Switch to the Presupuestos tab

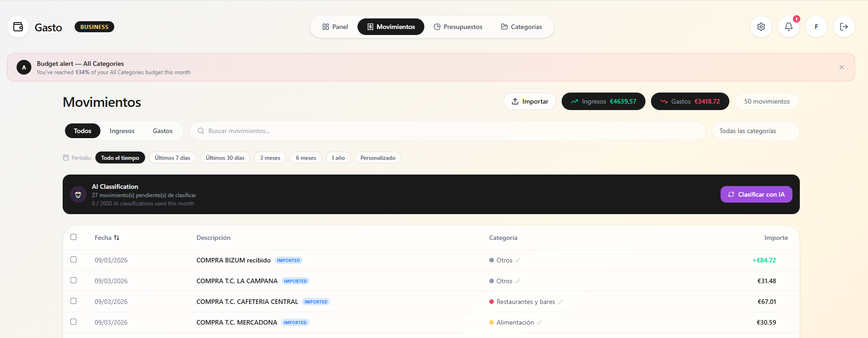[x=458, y=27]
